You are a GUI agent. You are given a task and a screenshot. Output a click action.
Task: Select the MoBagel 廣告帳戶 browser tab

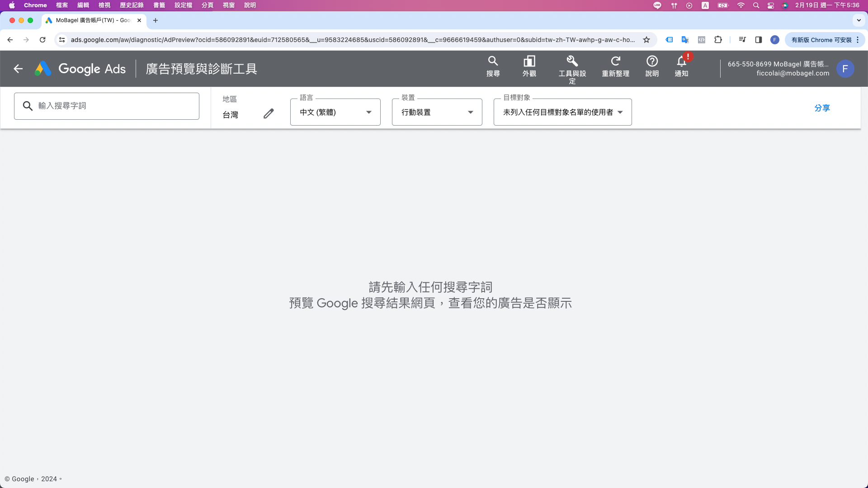[x=94, y=20]
